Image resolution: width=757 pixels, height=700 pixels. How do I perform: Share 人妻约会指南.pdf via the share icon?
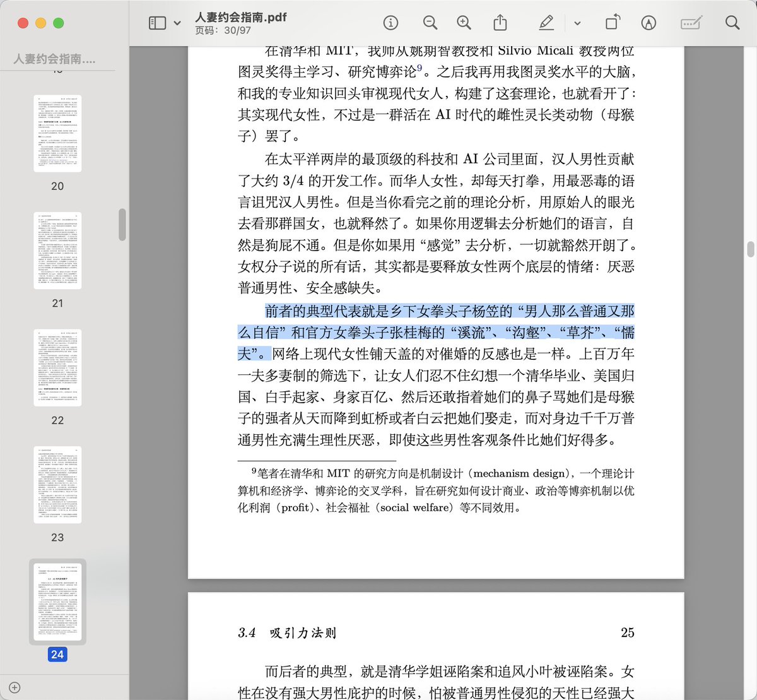(500, 21)
